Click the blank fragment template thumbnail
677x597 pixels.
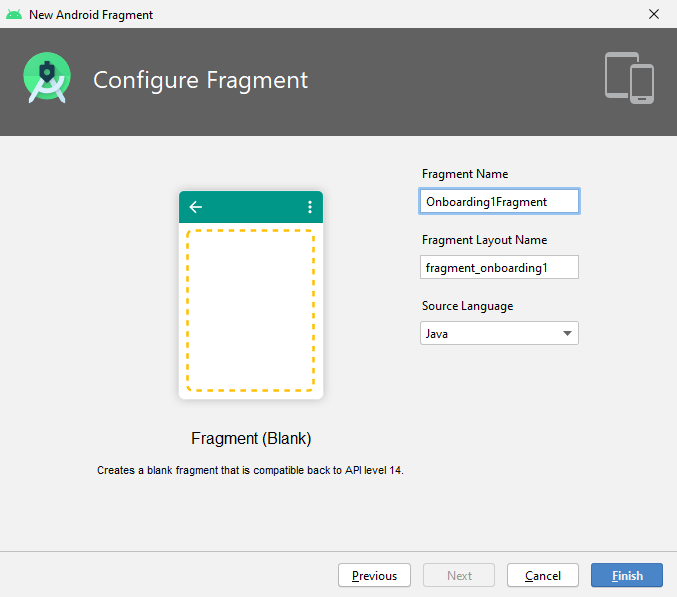point(251,295)
